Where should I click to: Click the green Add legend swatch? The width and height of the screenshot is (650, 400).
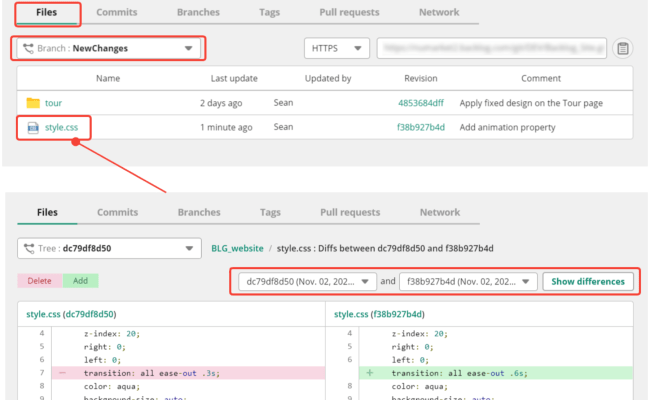[80, 281]
